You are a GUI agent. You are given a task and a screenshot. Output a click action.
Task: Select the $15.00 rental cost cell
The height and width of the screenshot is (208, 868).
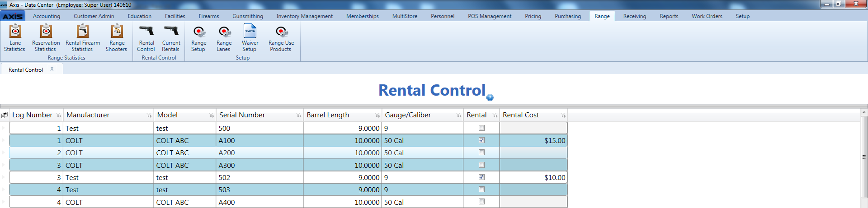click(533, 140)
